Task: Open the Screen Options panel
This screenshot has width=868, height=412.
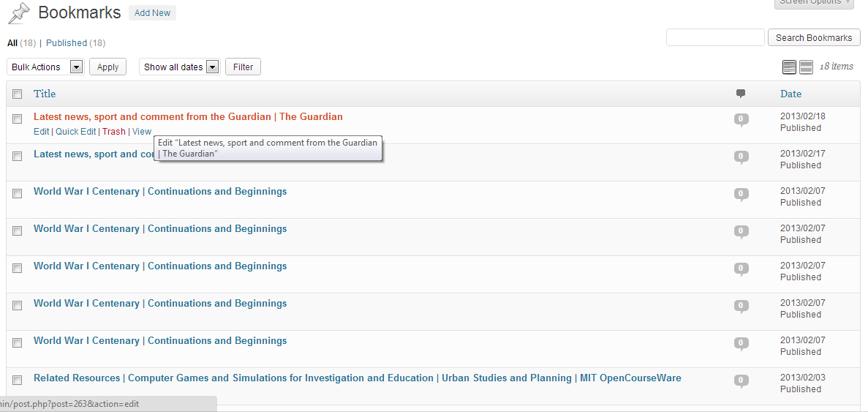Action: click(x=817, y=3)
